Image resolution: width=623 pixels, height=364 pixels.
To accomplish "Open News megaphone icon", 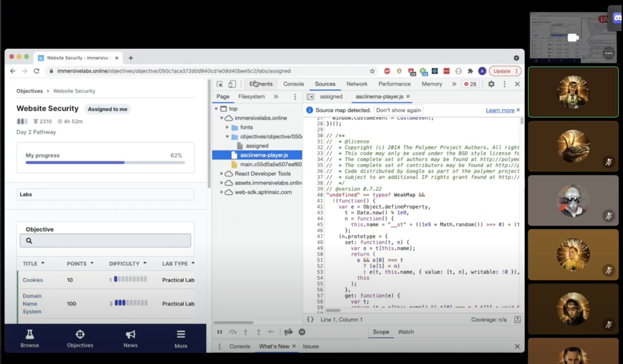I will pos(130,335).
